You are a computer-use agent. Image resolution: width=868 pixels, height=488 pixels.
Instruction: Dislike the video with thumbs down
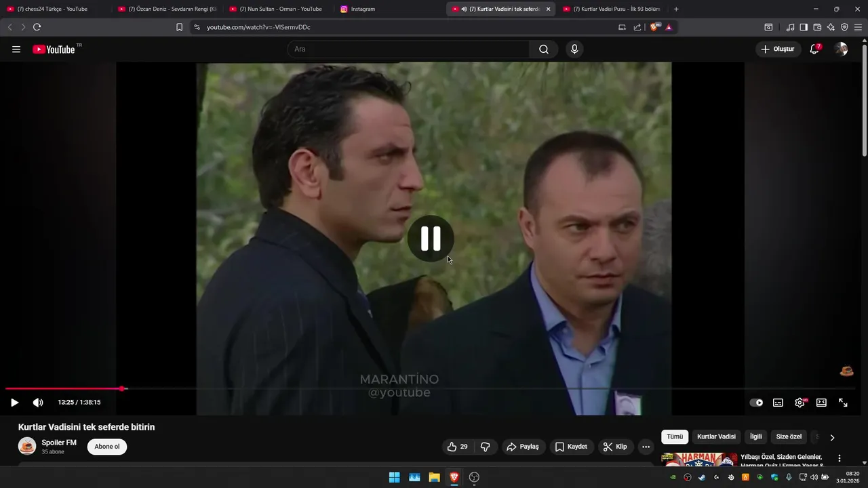coord(486,447)
